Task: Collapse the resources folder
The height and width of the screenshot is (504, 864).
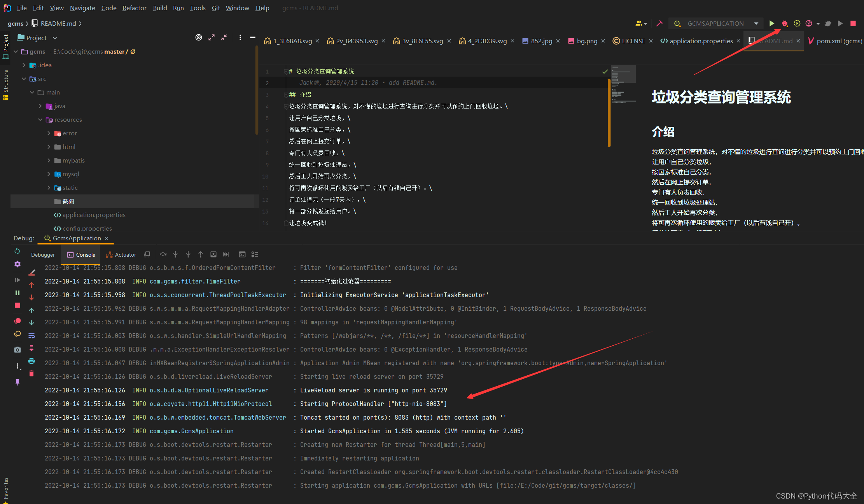Action: coord(40,119)
